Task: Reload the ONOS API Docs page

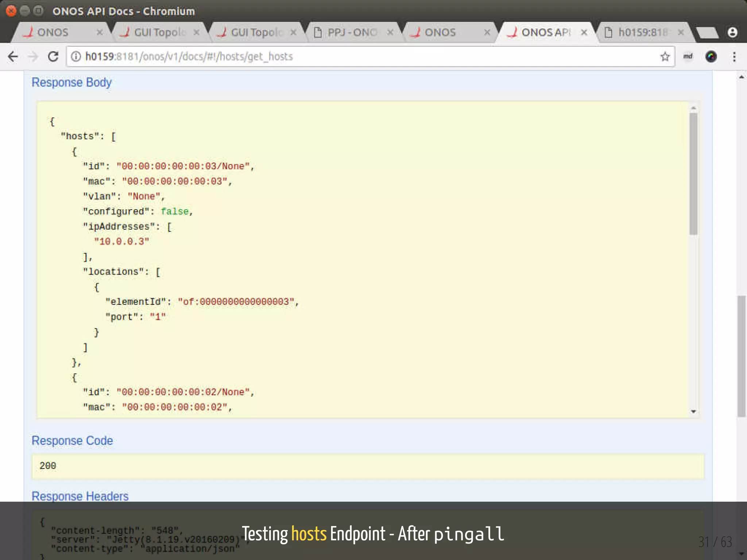Action: pos(53,57)
